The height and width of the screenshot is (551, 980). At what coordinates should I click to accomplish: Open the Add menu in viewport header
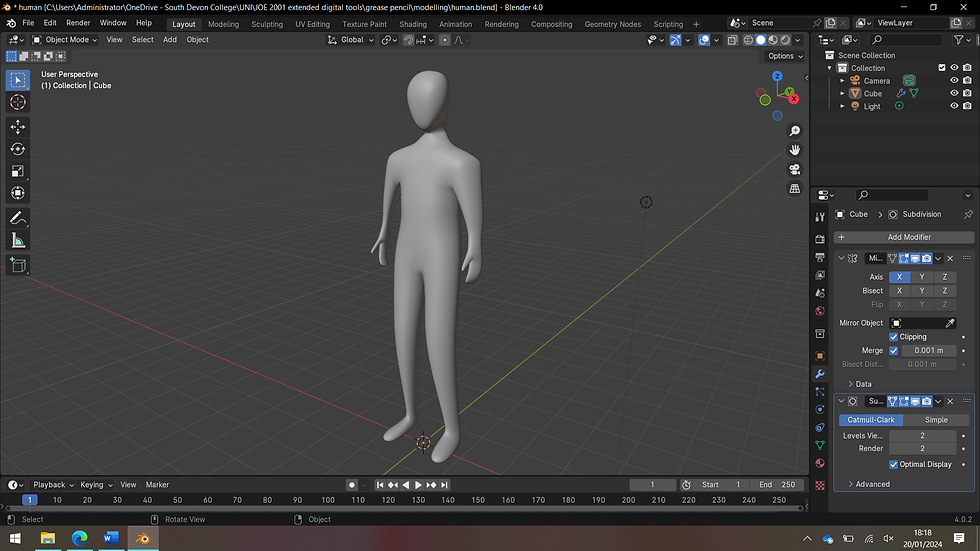[170, 39]
